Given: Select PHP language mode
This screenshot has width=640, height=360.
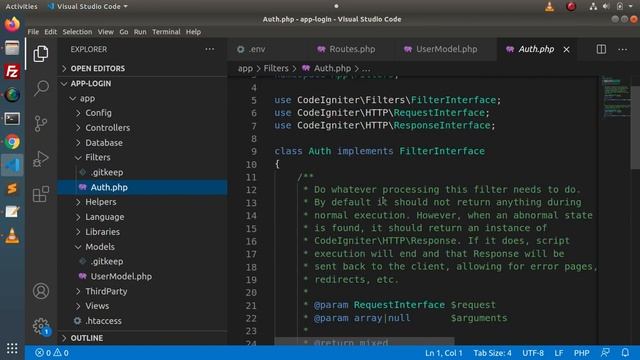Looking at the screenshot, I should [x=581, y=353].
